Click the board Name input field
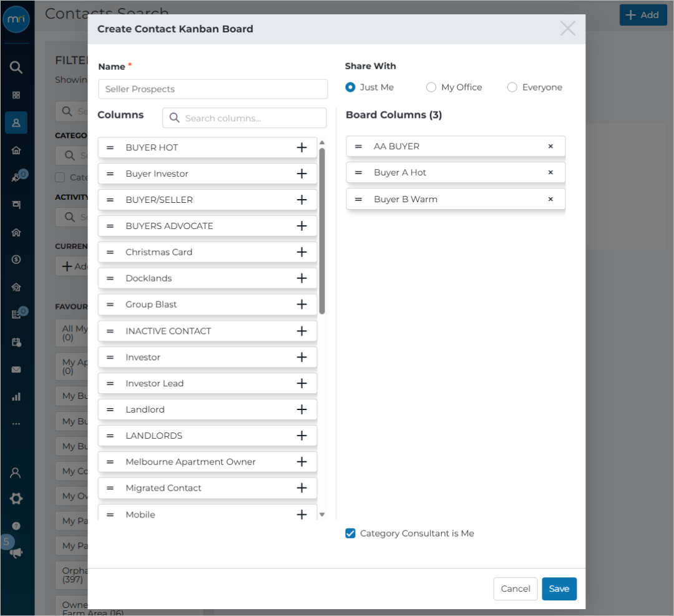The image size is (674, 616). click(x=213, y=89)
